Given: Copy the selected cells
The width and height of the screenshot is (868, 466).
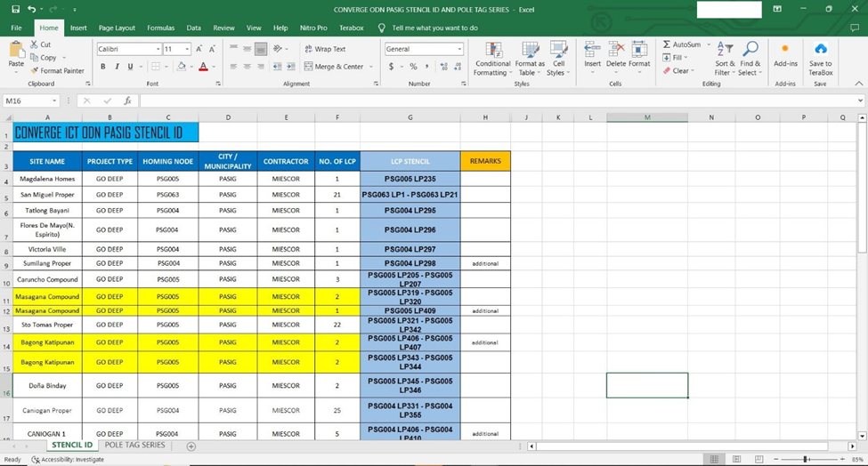Looking at the screenshot, I should click(x=44, y=58).
